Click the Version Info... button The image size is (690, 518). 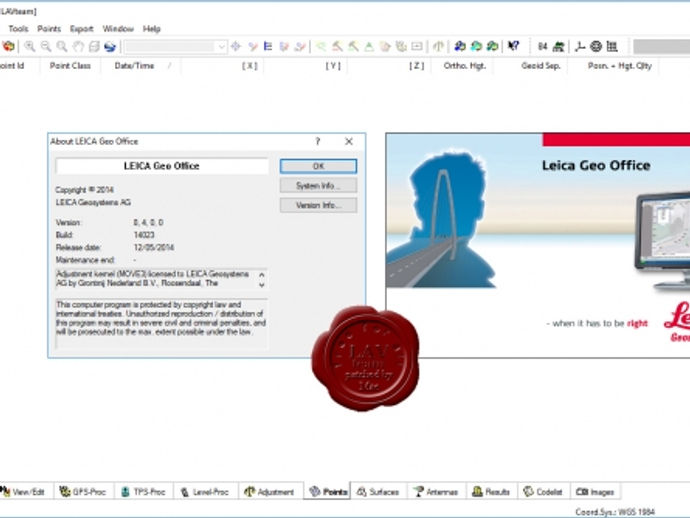pyautogui.click(x=318, y=205)
